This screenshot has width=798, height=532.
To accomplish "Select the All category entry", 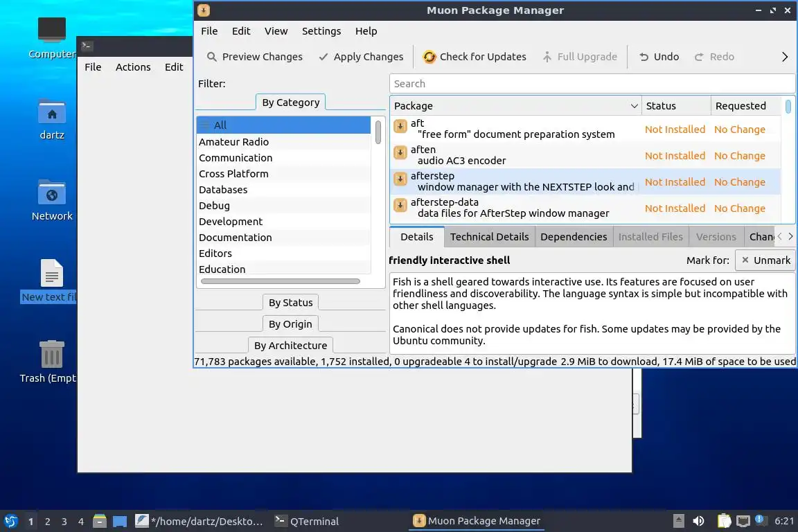I will coord(283,125).
